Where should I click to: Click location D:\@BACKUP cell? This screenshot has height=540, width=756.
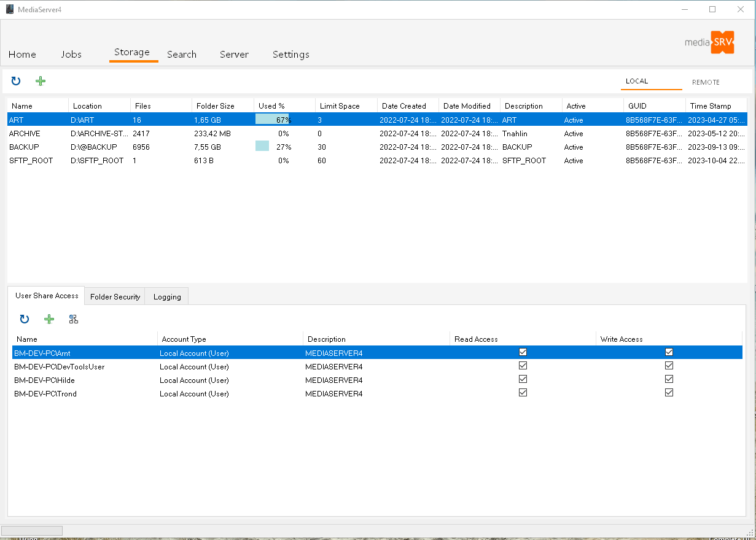(x=94, y=147)
